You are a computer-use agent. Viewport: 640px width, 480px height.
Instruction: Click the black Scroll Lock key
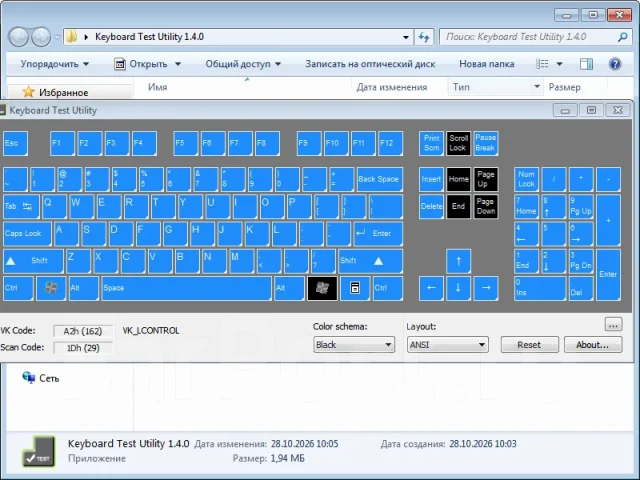click(x=458, y=143)
